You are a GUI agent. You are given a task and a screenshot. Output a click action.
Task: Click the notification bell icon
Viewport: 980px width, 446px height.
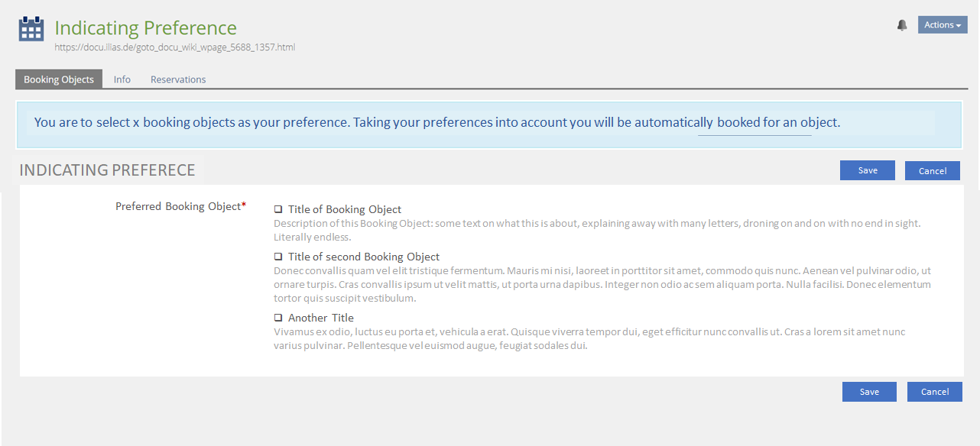(902, 25)
